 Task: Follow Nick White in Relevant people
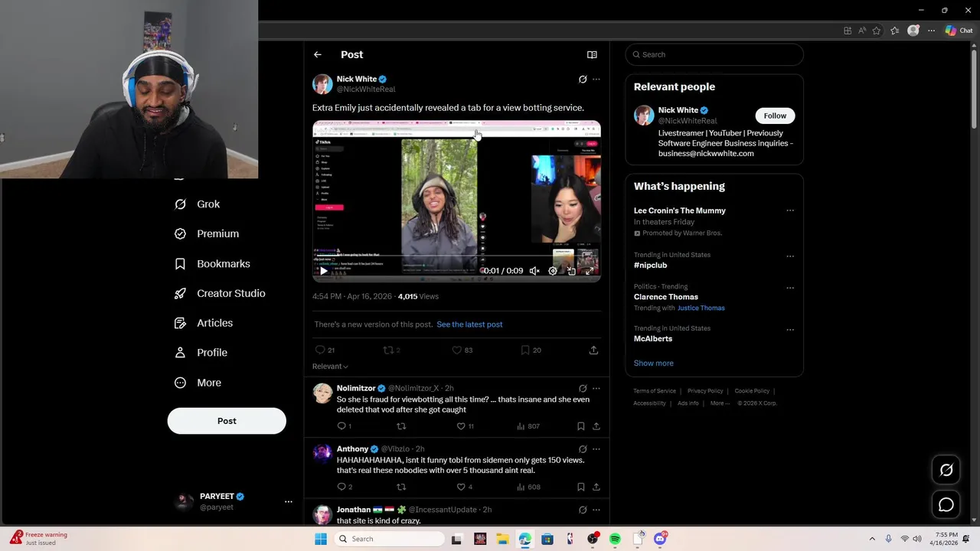pos(775,116)
